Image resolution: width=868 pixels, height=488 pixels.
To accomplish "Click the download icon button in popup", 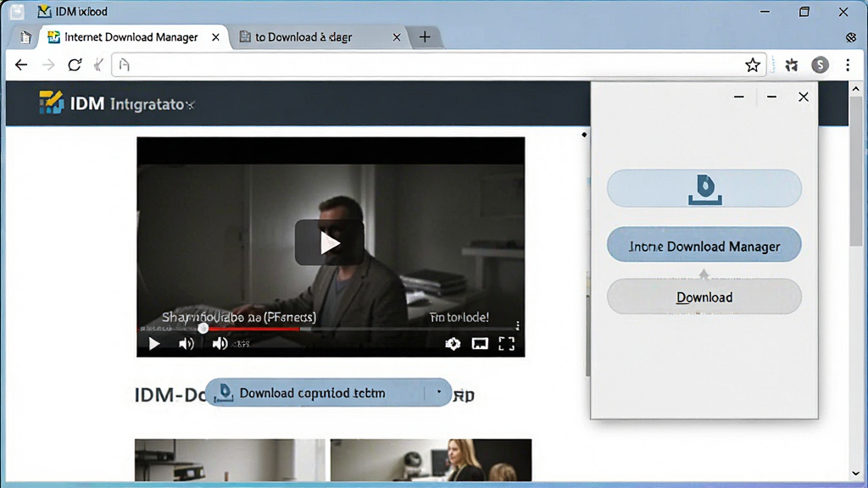I will click(704, 189).
